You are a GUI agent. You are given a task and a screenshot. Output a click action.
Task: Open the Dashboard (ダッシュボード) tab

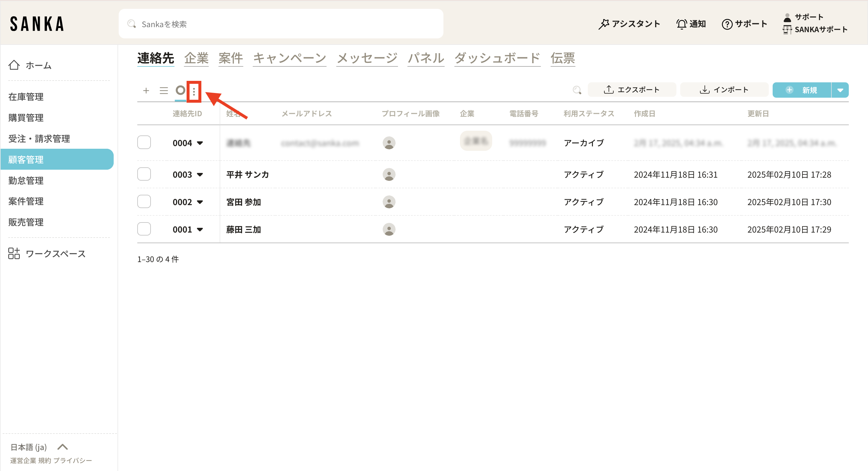tap(497, 58)
